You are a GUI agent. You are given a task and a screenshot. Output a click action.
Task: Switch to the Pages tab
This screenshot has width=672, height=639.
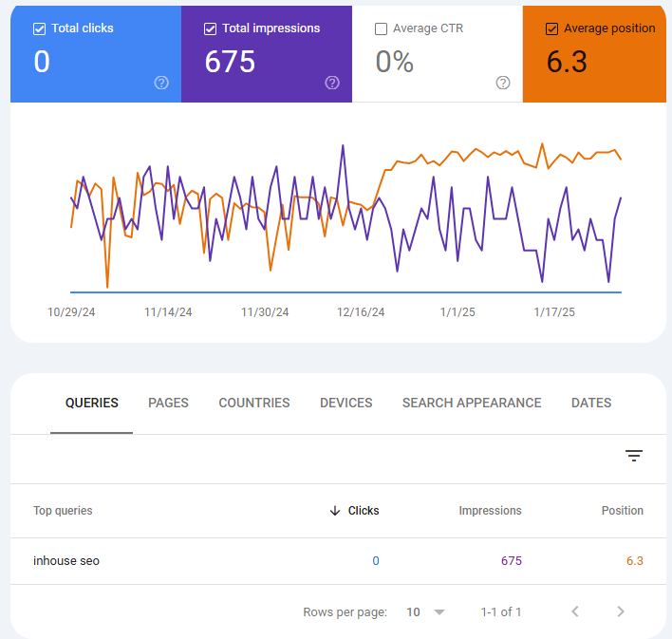(168, 403)
